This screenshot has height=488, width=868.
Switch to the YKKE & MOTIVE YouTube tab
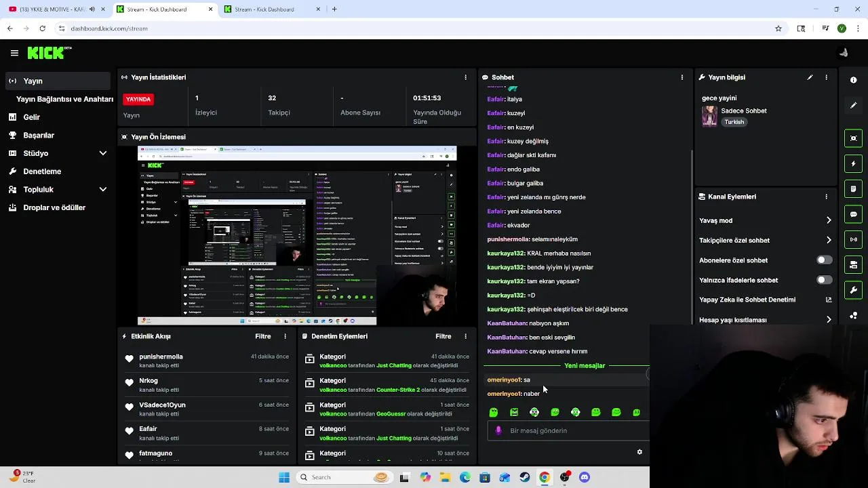pyautogui.click(x=54, y=9)
